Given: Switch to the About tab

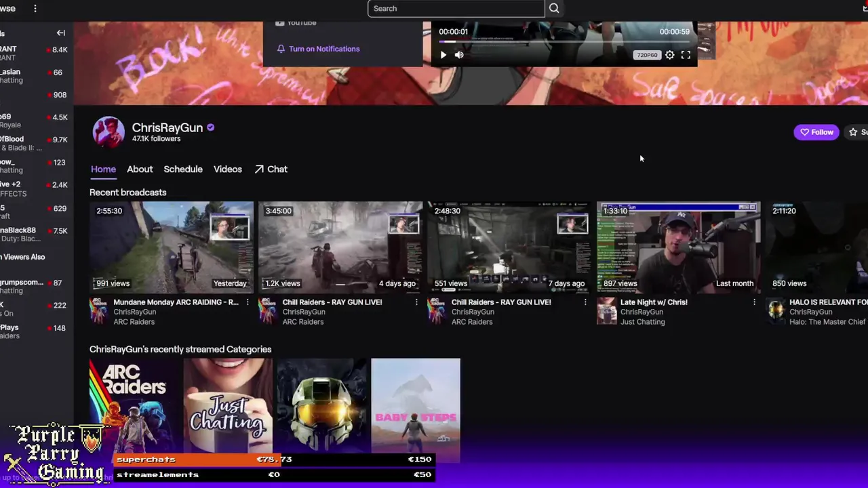Looking at the screenshot, I should (140, 169).
